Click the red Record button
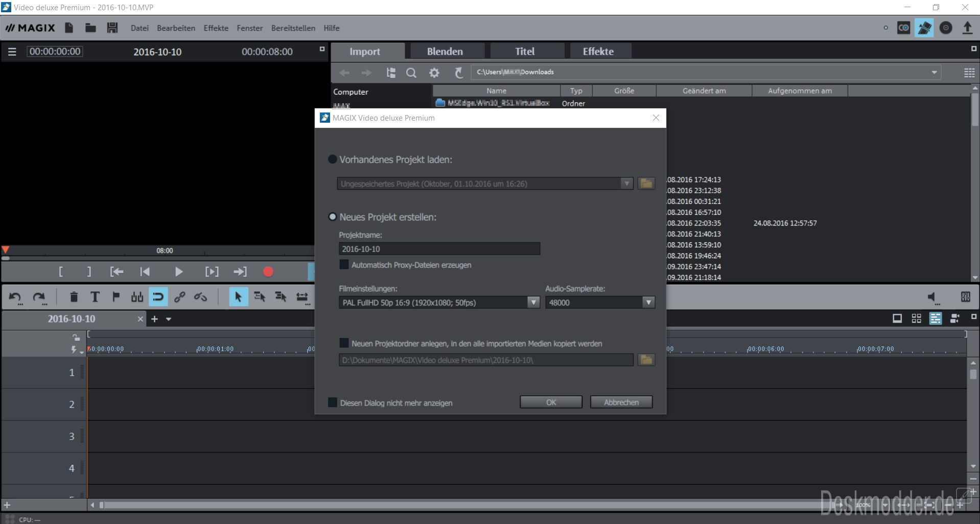The height and width of the screenshot is (524, 980). pos(268,272)
